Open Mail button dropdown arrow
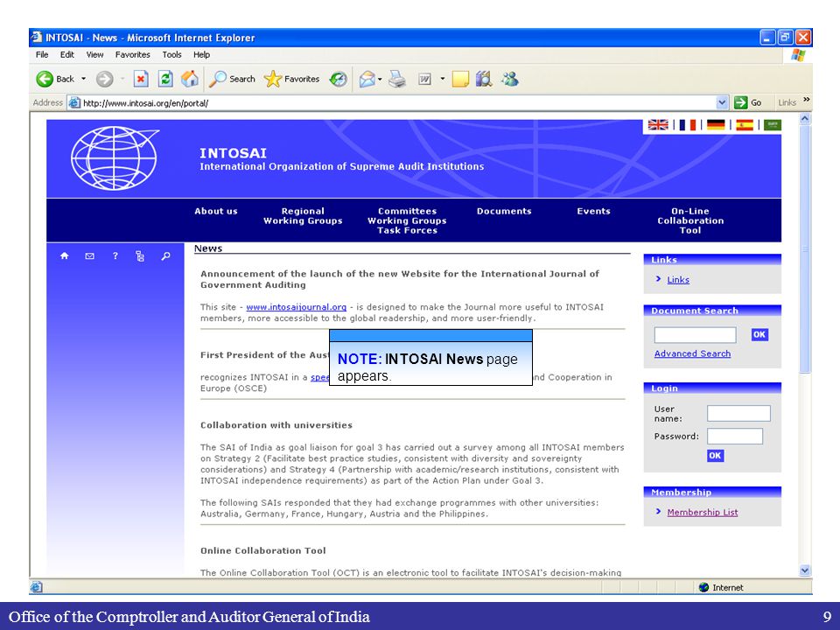The width and height of the screenshot is (840, 630). point(380,80)
